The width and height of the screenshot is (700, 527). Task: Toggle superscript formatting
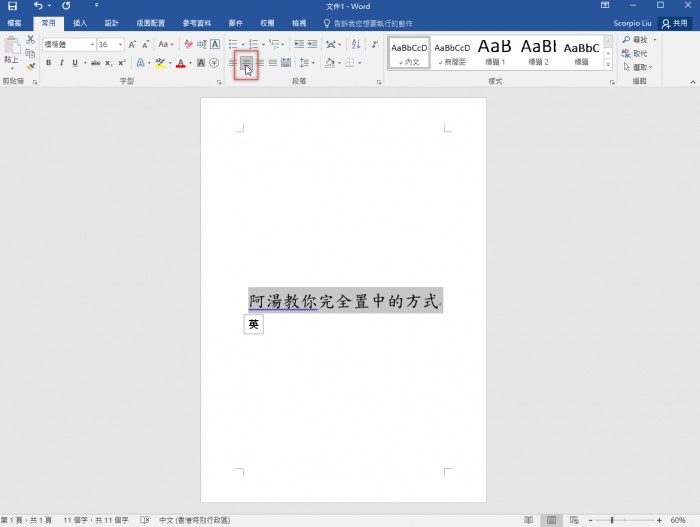pyautogui.click(x=122, y=63)
